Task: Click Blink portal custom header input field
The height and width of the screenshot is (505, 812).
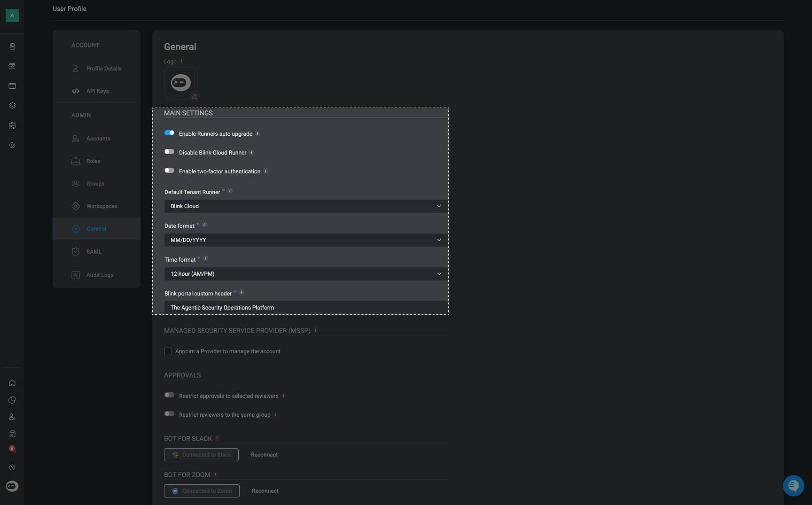Action: tap(306, 308)
